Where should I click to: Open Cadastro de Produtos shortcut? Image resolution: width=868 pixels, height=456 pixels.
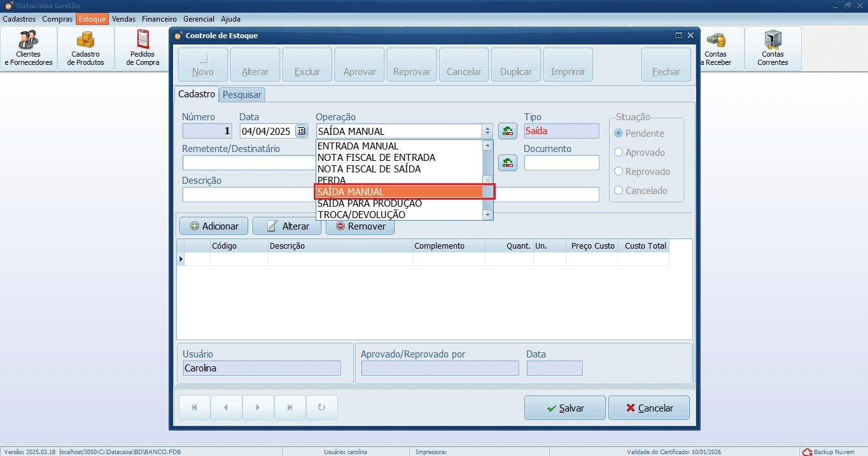tap(85, 48)
